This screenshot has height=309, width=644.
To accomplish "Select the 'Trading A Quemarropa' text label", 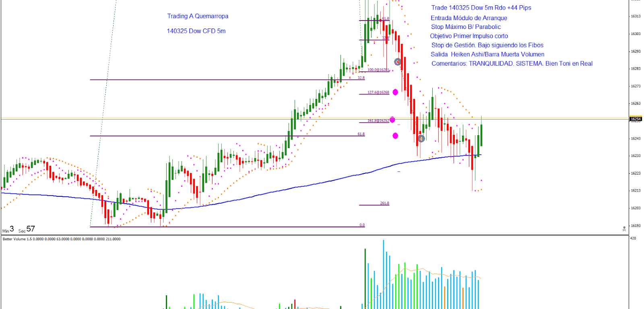I will 198,16.
